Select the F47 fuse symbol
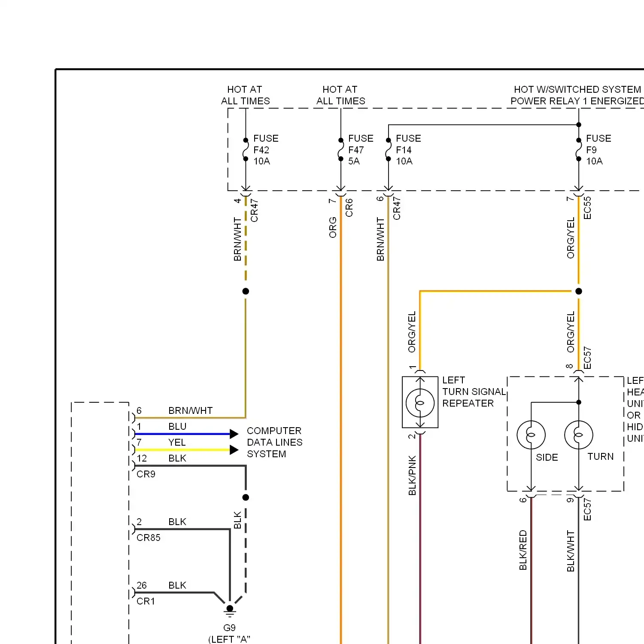This screenshot has width=644, height=644. click(340, 149)
